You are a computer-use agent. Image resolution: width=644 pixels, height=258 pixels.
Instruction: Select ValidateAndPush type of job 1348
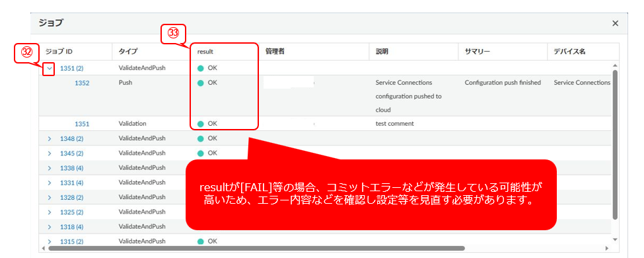click(142, 138)
